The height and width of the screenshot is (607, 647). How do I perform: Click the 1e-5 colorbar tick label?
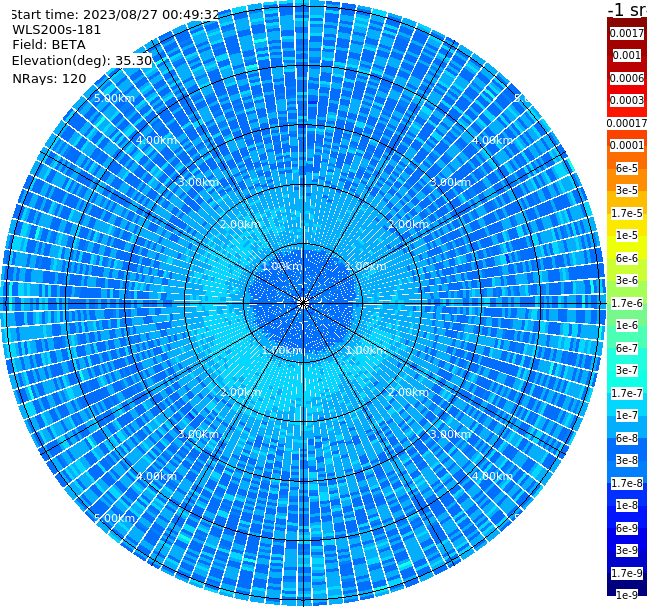click(627, 235)
